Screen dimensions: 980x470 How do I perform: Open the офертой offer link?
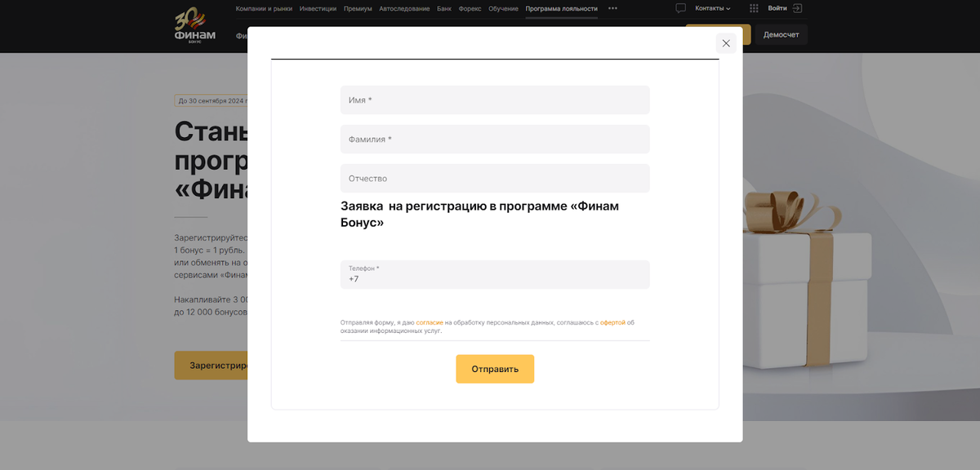pos(612,323)
